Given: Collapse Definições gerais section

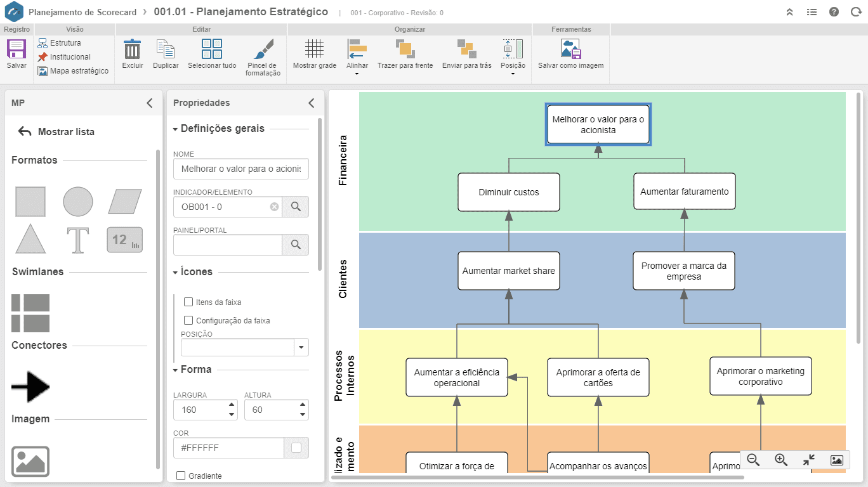Looking at the screenshot, I should tap(176, 129).
